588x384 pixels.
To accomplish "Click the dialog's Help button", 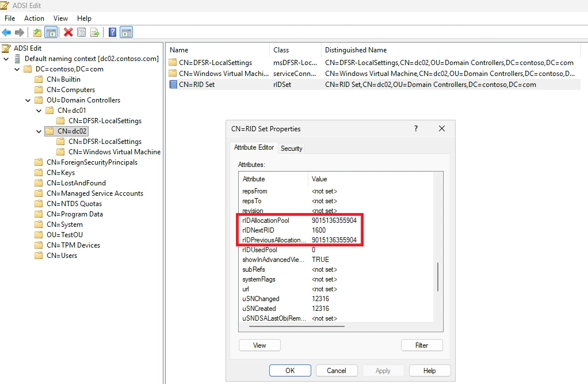I will click(430, 371).
